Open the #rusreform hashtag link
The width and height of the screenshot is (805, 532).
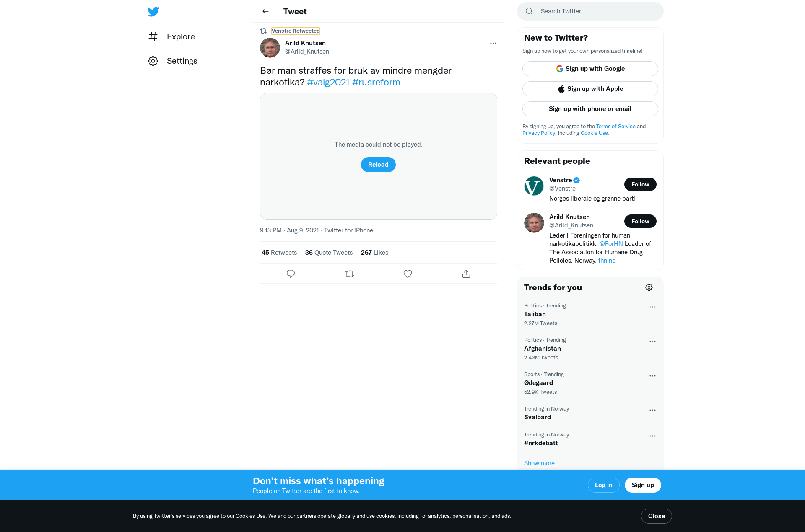point(376,82)
